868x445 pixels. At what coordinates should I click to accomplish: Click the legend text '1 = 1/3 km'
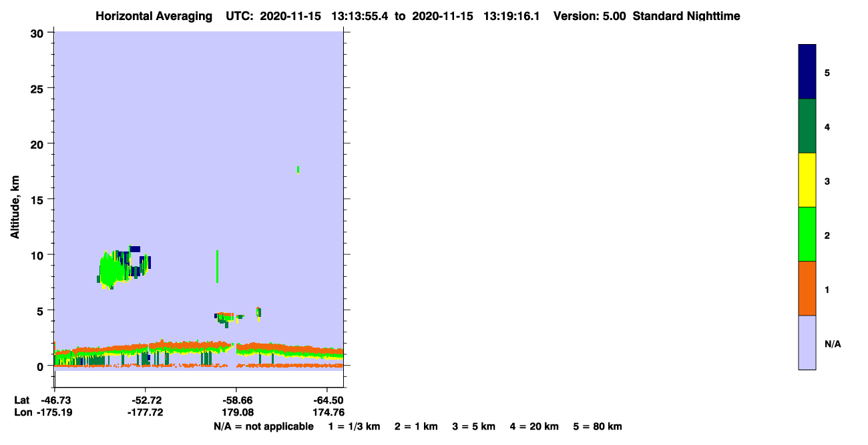(354, 426)
